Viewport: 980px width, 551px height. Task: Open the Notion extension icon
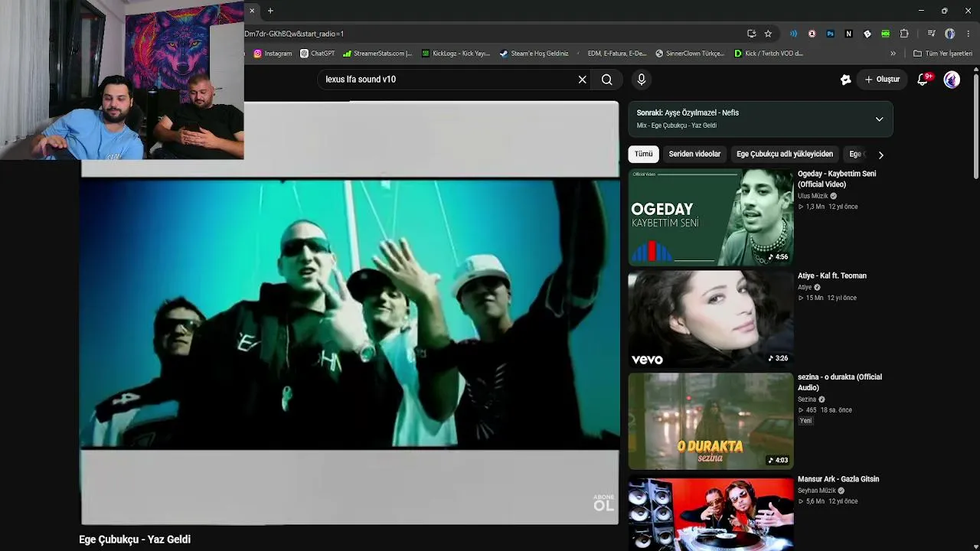coord(848,34)
